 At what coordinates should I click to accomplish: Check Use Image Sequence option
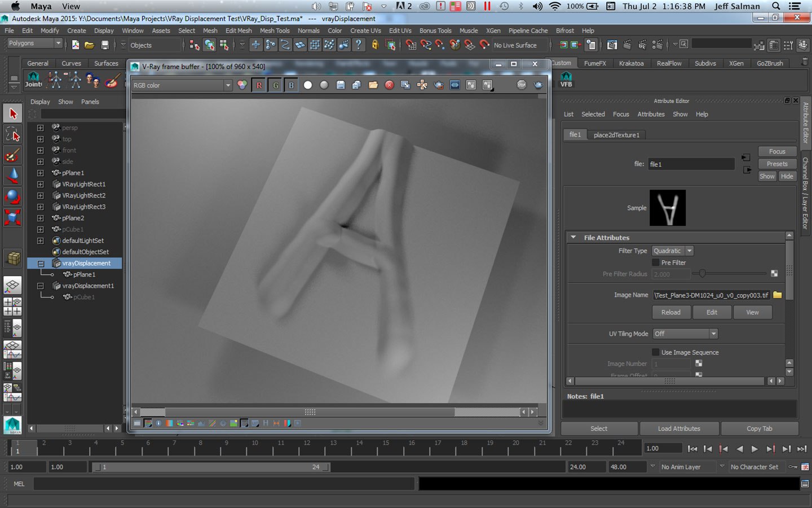[x=655, y=352]
